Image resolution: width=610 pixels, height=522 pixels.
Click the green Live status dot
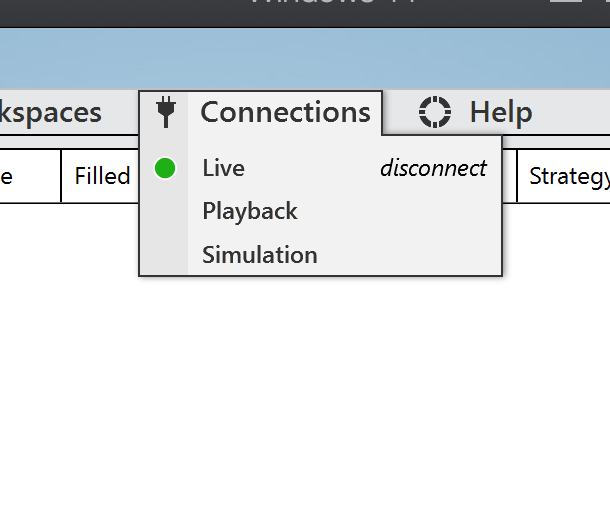(x=165, y=168)
